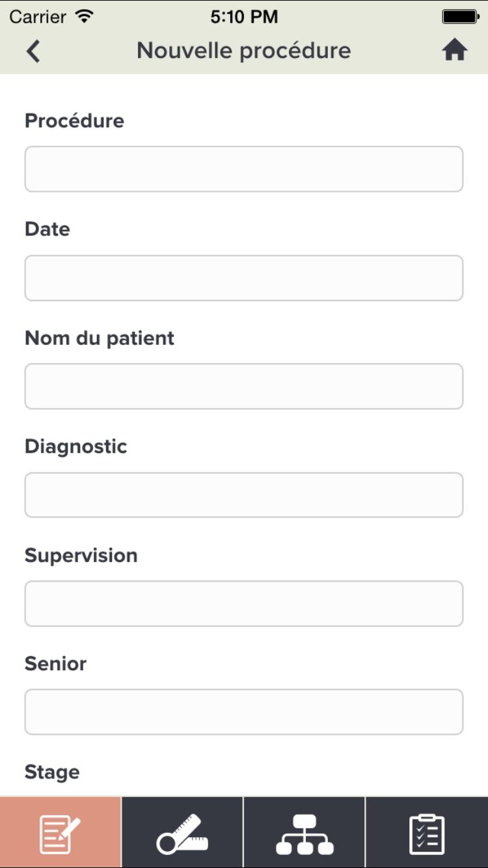488x868 pixels.
Task: Click the Carrier text in status bar
Action: pyautogui.click(x=38, y=17)
